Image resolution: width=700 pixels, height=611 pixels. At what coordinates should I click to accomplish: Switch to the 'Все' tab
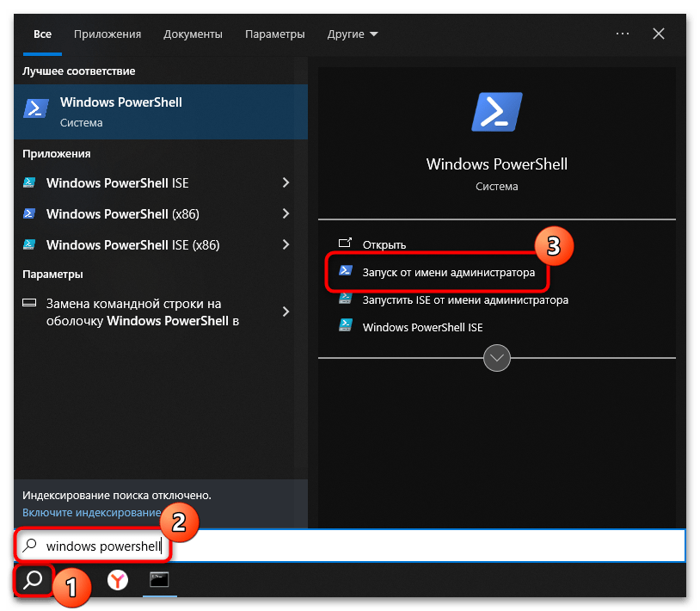pyautogui.click(x=42, y=34)
